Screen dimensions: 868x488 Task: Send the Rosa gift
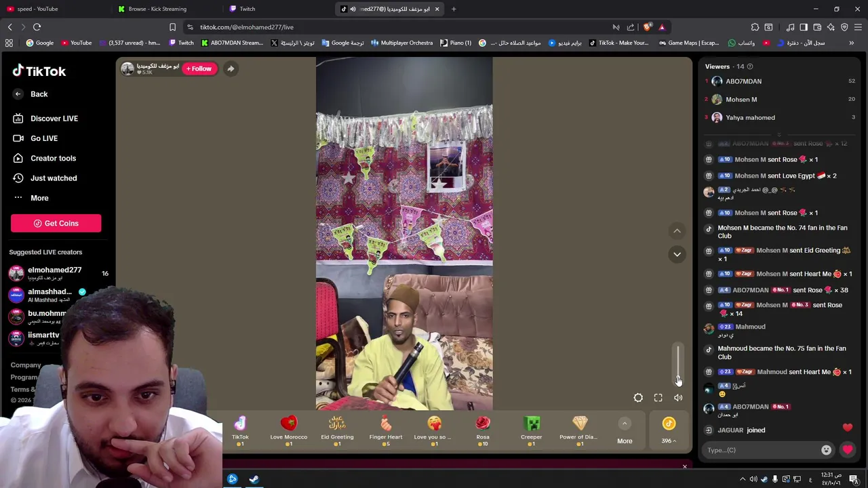click(483, 431)
